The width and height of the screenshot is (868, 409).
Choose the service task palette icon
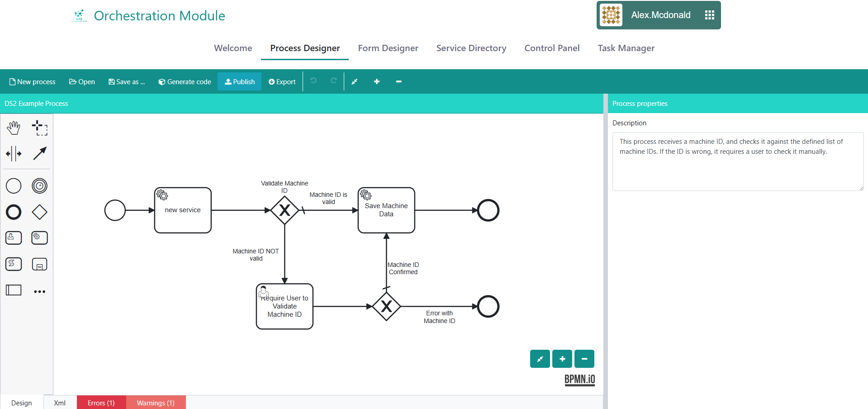40,238
